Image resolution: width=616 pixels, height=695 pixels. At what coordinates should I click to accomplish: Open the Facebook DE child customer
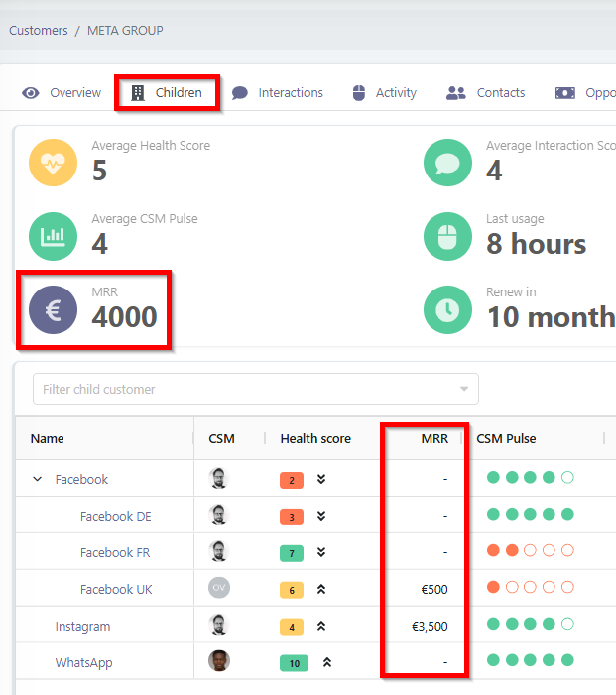pyautogui.click(x=116, y=517)
